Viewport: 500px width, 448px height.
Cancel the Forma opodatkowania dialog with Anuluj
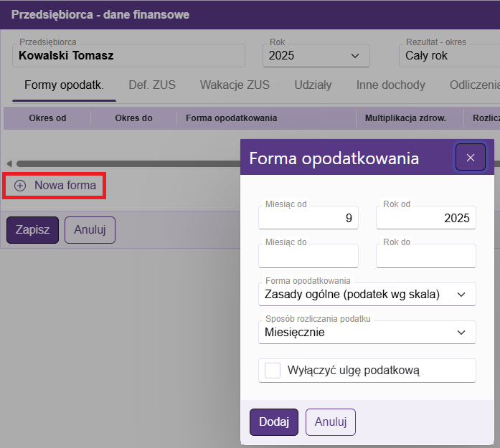tap(331, 422)
